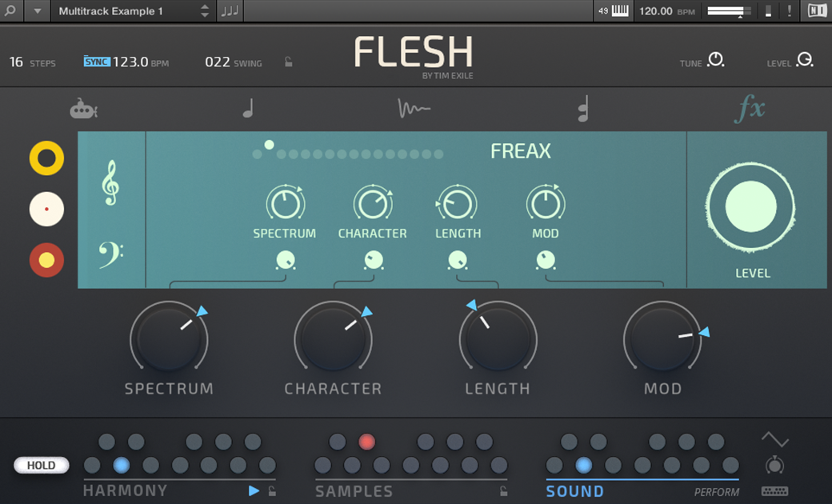
Task: Open the fx engine tab
Action: tap(750, 108)
